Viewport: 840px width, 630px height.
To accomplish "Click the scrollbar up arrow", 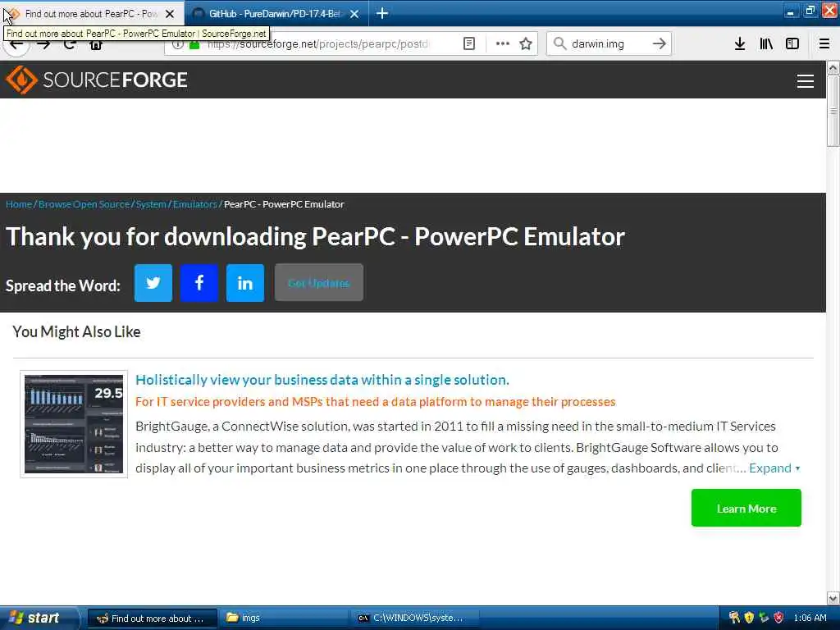I will [x=833, y=67].
